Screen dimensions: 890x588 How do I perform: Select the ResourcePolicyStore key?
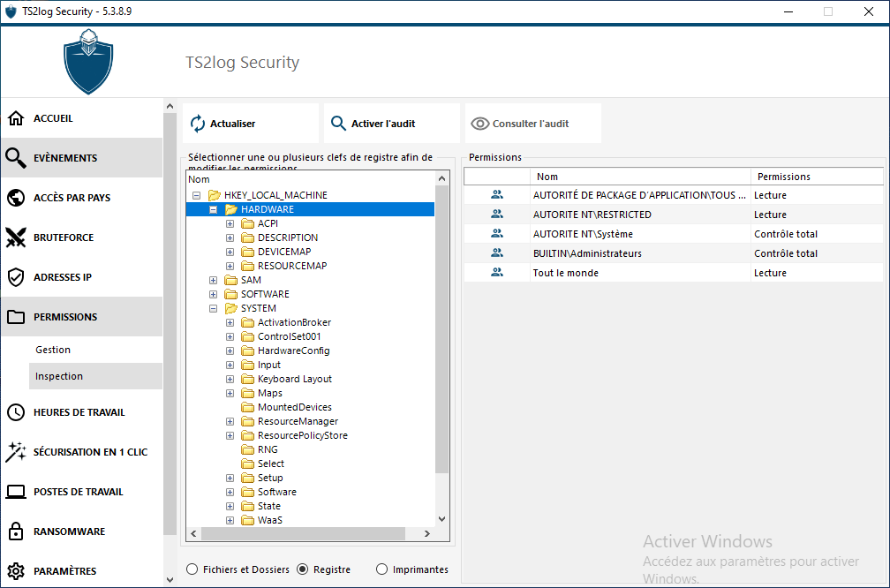[303, 435]
